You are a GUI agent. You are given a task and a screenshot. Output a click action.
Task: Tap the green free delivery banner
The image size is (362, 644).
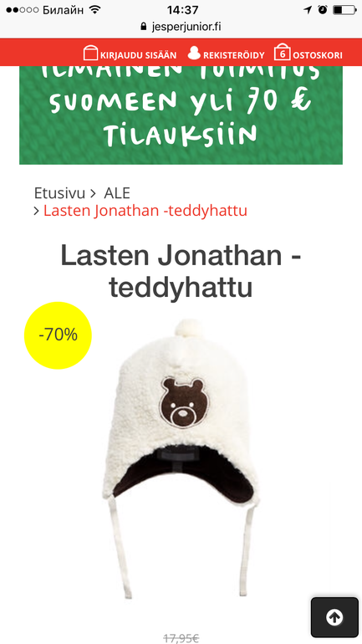click(x=181, y=115)
